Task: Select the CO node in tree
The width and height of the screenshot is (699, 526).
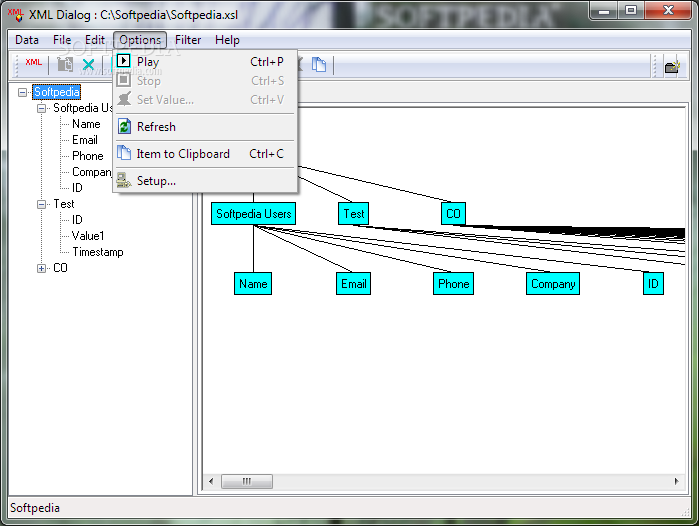Action: click(x=60, y=268)
